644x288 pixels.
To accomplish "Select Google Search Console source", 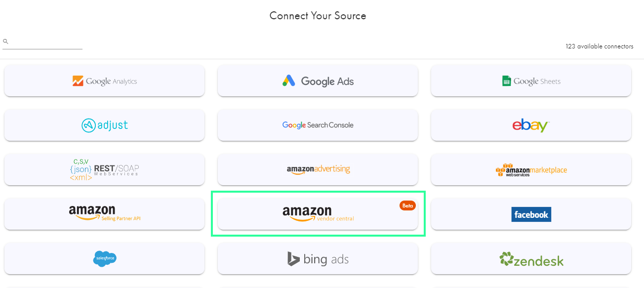I will 318,125.
